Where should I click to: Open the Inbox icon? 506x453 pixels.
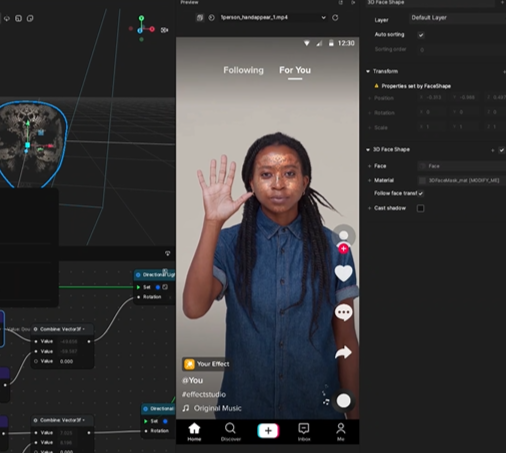tap(304, 432)
